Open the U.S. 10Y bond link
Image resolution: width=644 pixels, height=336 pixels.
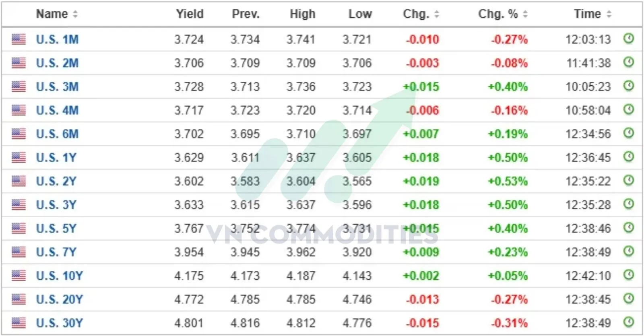[x=59, y=276]
